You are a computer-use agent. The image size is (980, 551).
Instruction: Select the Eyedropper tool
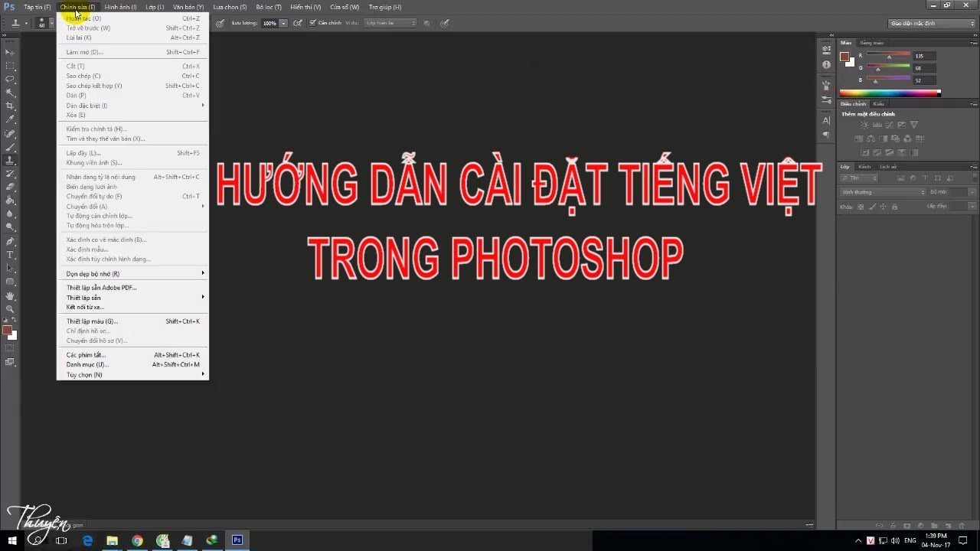point(11,119)
